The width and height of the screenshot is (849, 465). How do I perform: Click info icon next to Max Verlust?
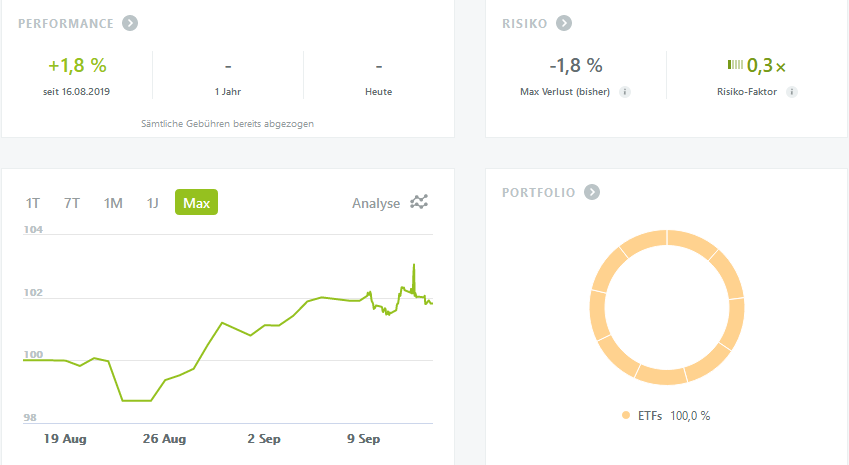625,92
